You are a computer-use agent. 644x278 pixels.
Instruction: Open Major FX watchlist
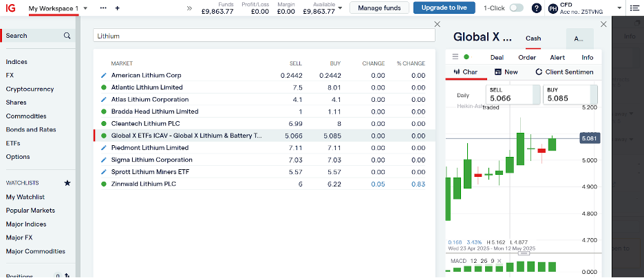(x=19, y=238)
